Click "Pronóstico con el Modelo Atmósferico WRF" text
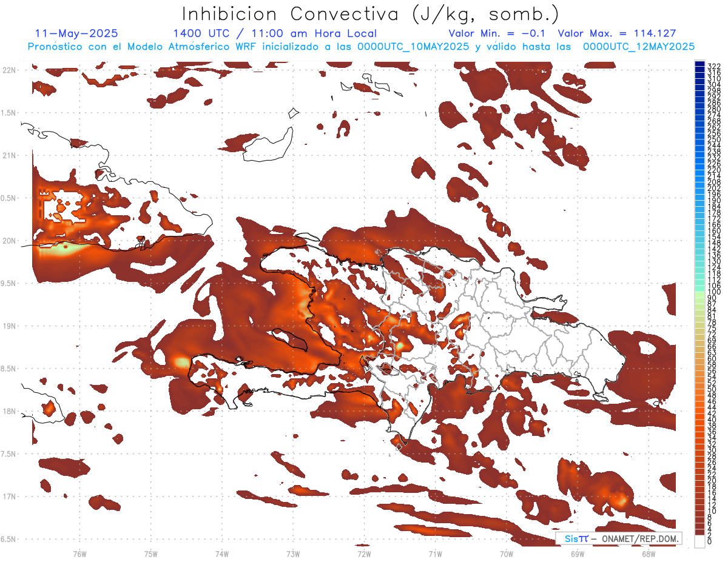Screen dimensions: 728x562 (x=144, y=47)
